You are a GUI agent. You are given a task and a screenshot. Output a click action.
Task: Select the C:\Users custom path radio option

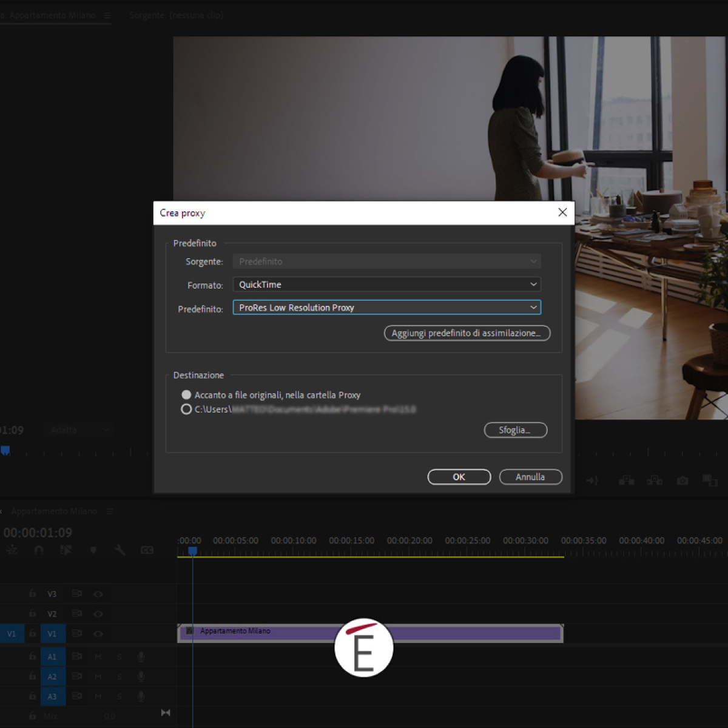pyautogui.click(x=186, y=409)
